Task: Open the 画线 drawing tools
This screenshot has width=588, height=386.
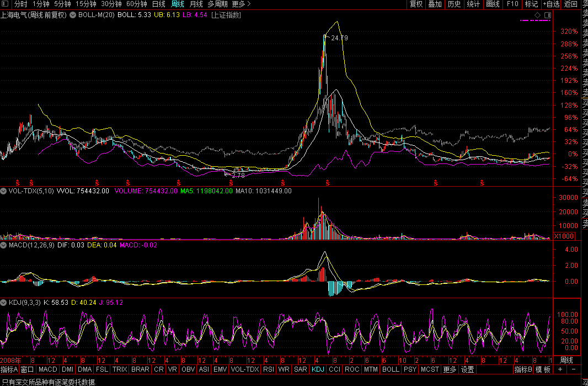Action: click(493, 4)
